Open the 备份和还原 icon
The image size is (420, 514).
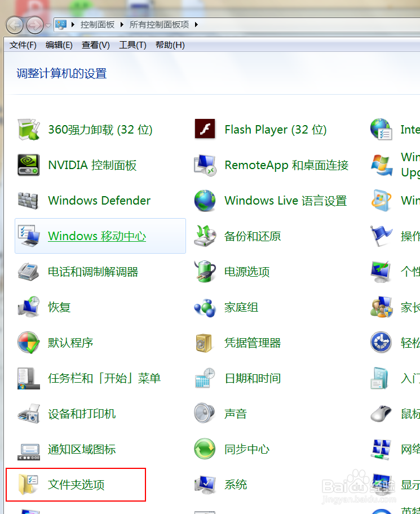pos(205,236)
